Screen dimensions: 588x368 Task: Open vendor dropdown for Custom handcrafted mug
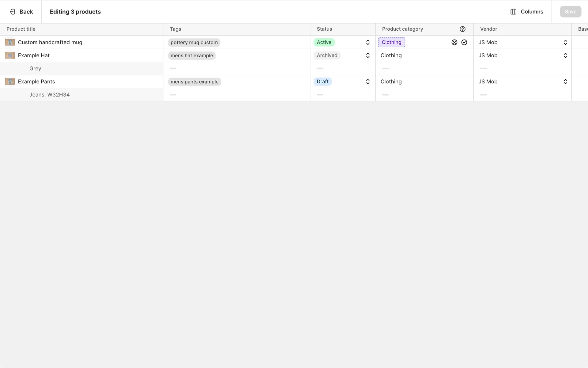[x=565, y=42]
